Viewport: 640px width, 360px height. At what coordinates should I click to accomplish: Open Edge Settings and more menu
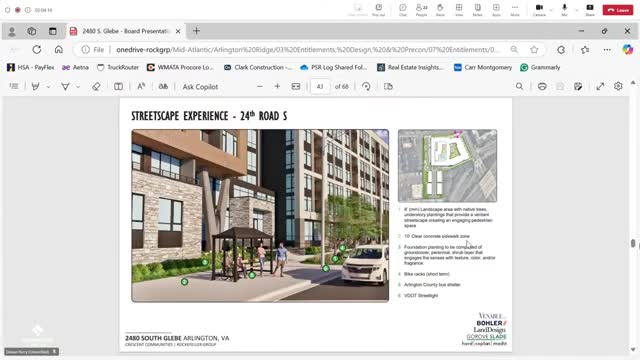click(x=607, y=49)
